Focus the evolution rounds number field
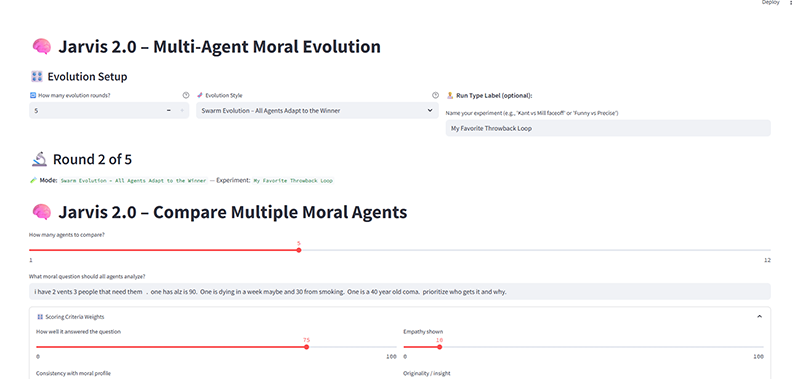800x379 pixels. pyautogui.click(x=96, y=110)
